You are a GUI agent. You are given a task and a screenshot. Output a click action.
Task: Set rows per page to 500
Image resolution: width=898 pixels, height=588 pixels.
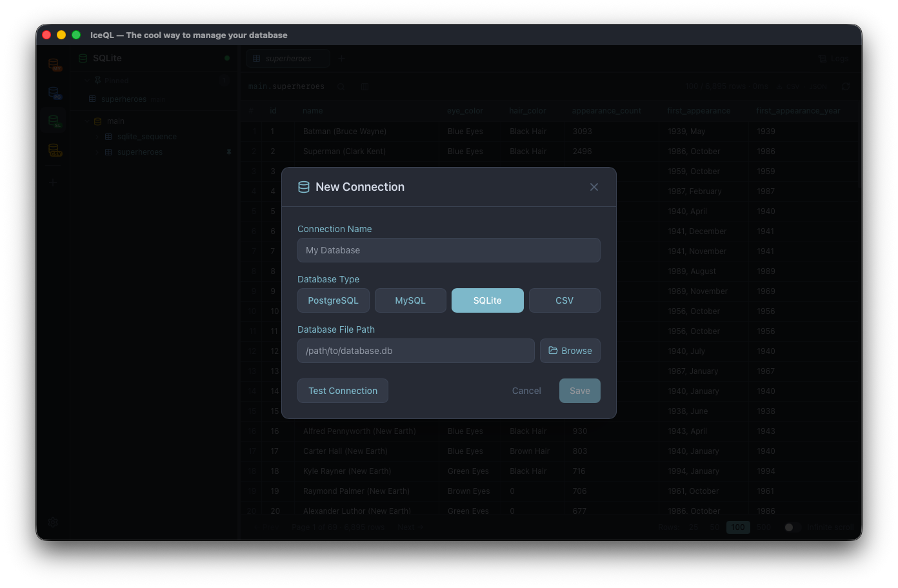tap(764, 527)
